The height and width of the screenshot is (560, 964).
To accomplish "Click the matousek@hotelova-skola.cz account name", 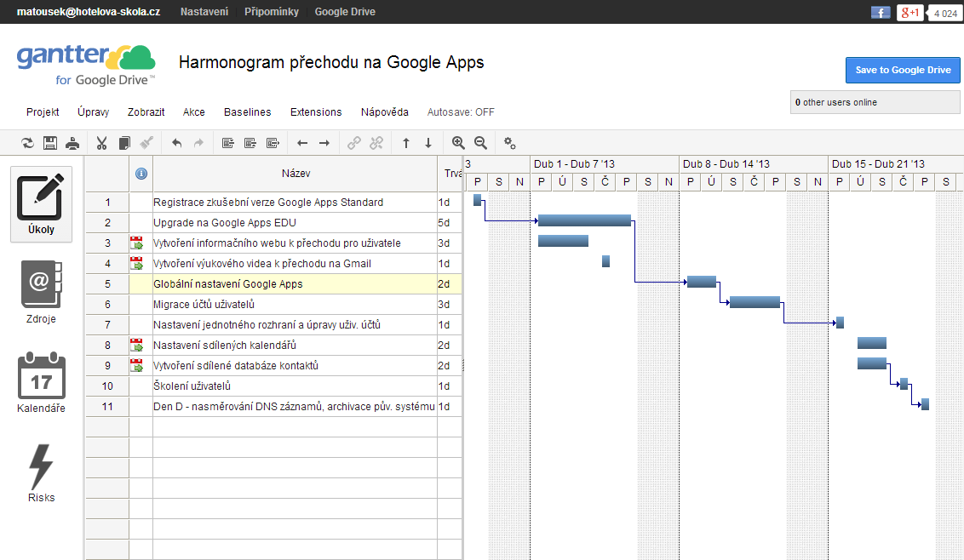I will click(89, 12).
